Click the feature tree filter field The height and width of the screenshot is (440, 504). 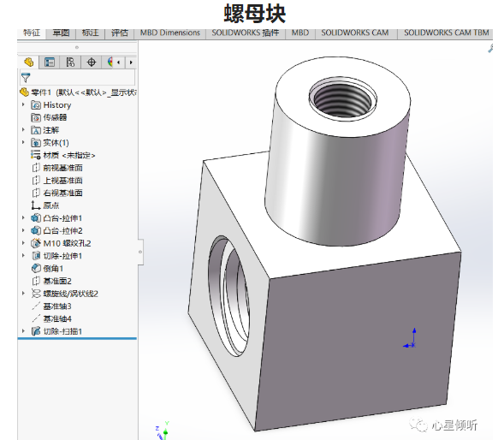(x=78, y=78)
